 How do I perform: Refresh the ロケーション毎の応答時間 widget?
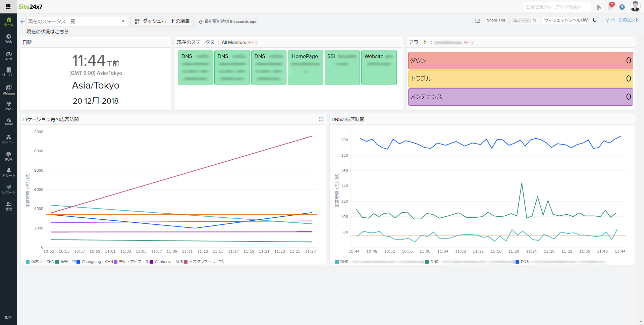(x=321, y=119)
